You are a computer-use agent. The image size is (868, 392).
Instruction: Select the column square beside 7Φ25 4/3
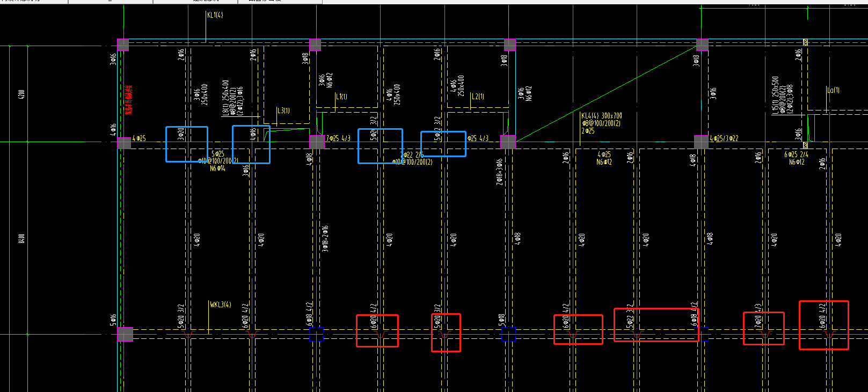tap(317, 142)
